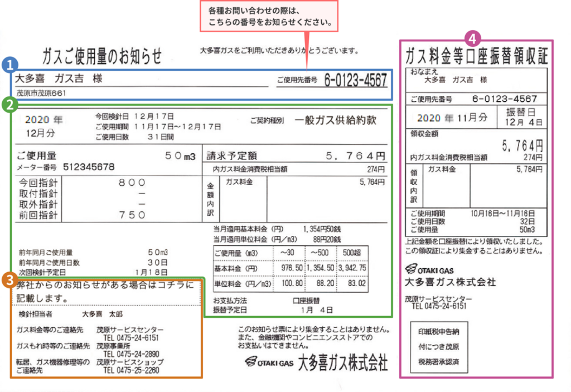Click 茂原サービスショップ TEL 0475-25-2260
Image resolution: width=571 pixels, height=392 pixels.
pyautogui.click(x=130, y=366)
